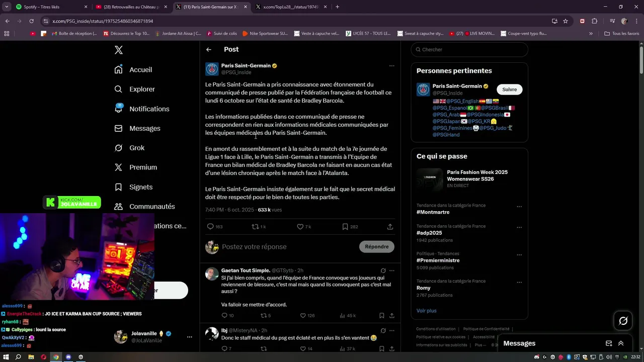This screenshot has width=644, height=362.
Task: Compose new message in Messages drawer
Action: (x=609, y=343)
